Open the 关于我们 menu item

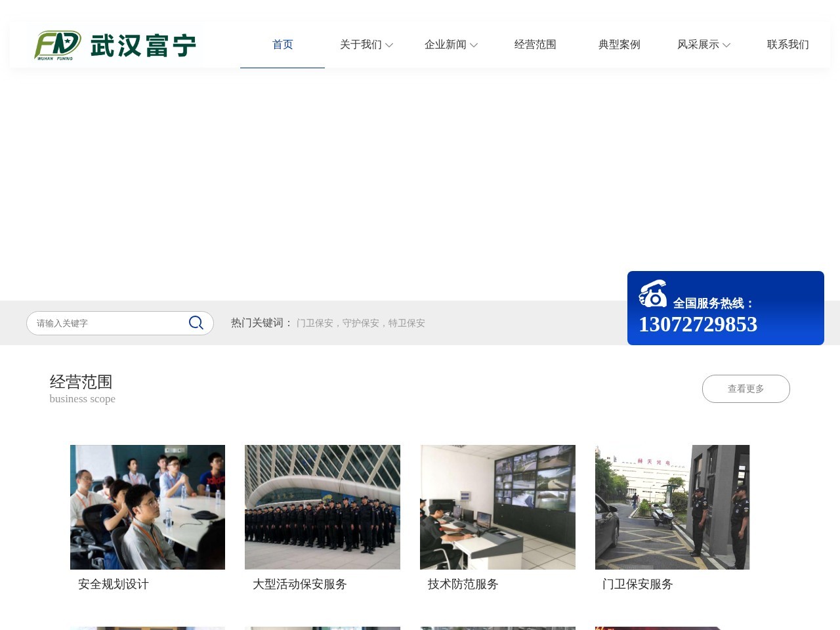pyautogui.click(x=361, y=45)
